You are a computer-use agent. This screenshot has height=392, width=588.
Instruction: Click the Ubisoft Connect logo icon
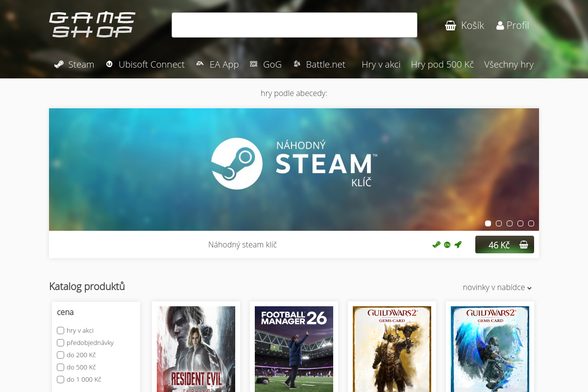click(109, 64)
